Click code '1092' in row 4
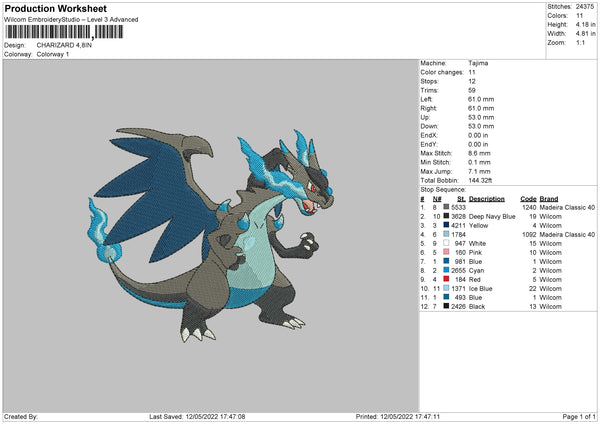This screenshot has width=600, height=424. click(x=529, y=234)
